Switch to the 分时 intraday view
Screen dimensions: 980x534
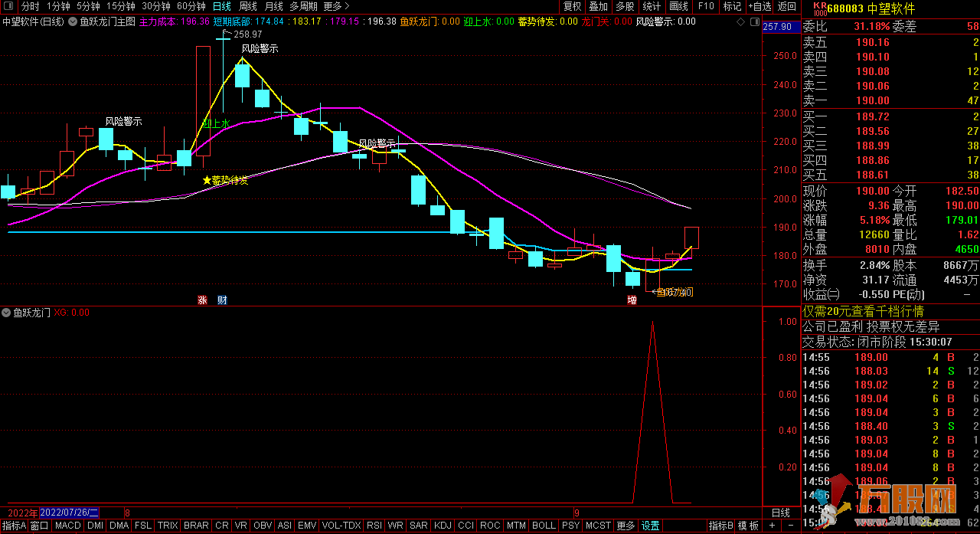click(30, 6)
